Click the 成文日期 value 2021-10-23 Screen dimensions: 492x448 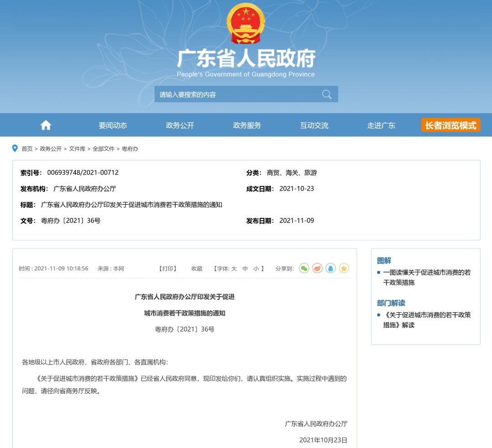(x=297, y=189)
